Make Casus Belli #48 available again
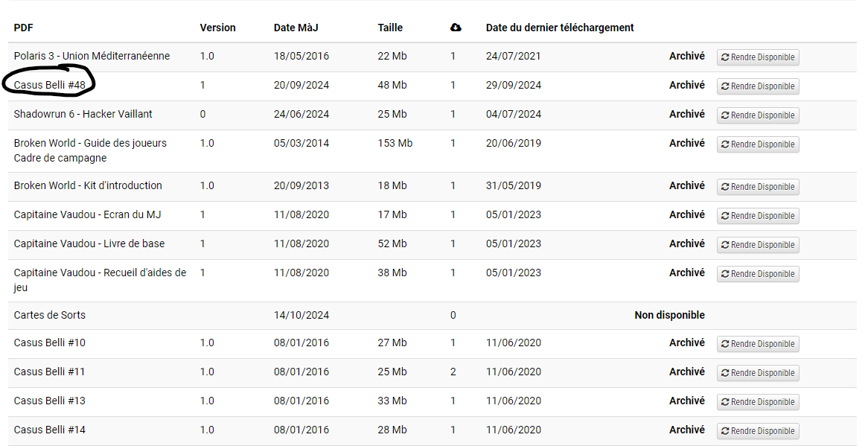This screenshot has height=446, width=868. 758,86
